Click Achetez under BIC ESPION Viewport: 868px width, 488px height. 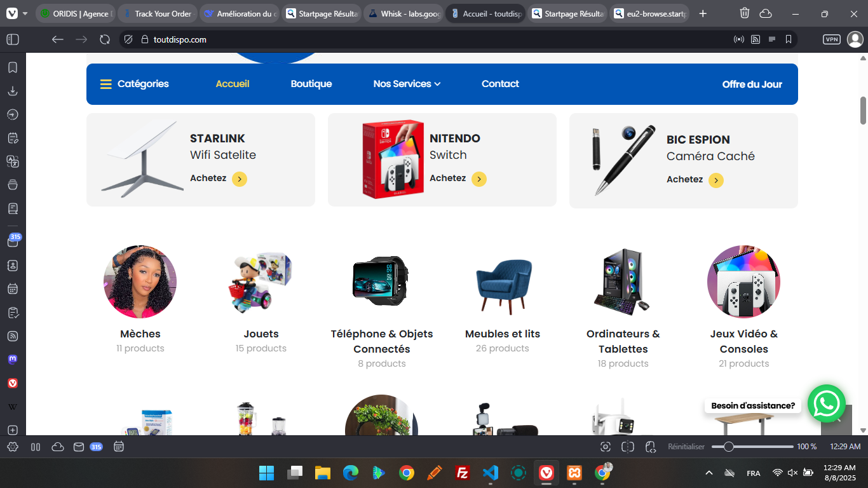(x=695, y=180)
